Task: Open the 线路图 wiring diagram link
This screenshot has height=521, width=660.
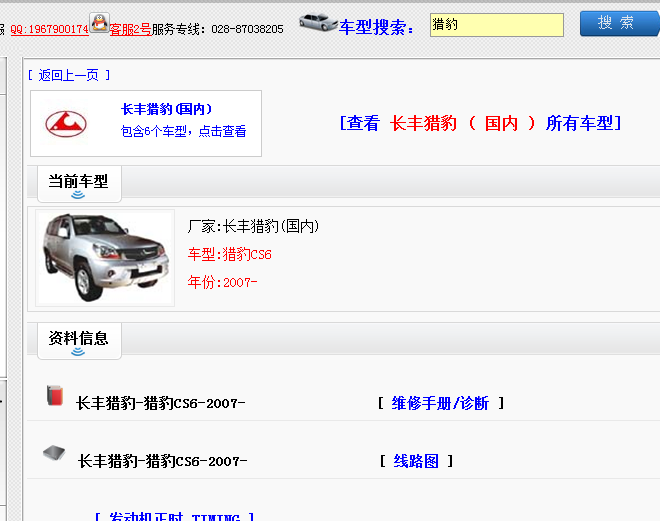Action: (x=416, y=461)
